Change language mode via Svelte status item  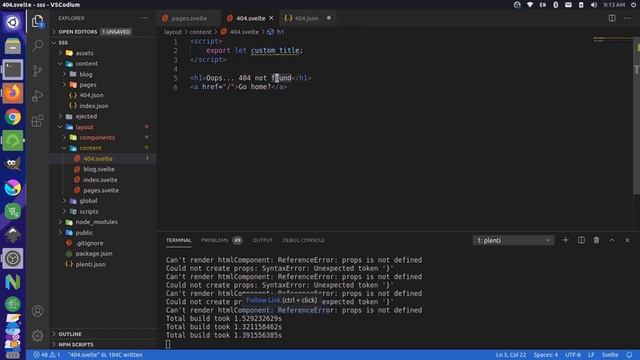tap(610, 355)
